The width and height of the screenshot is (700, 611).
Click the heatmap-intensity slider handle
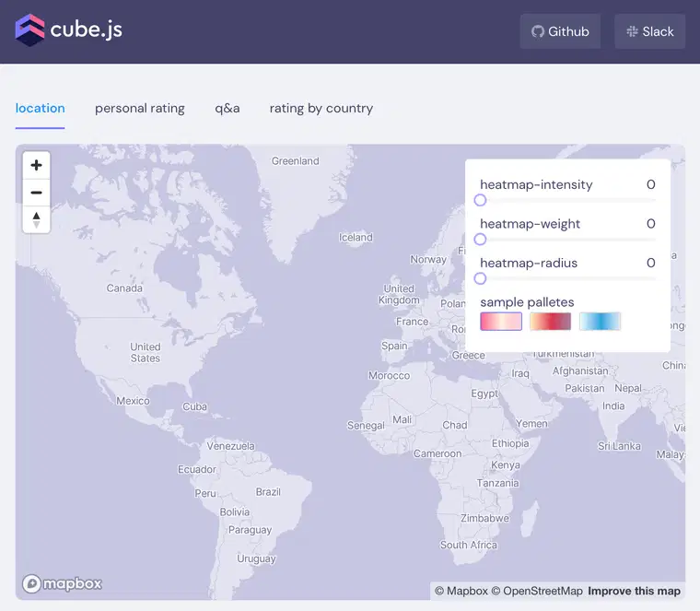[481, 200]
